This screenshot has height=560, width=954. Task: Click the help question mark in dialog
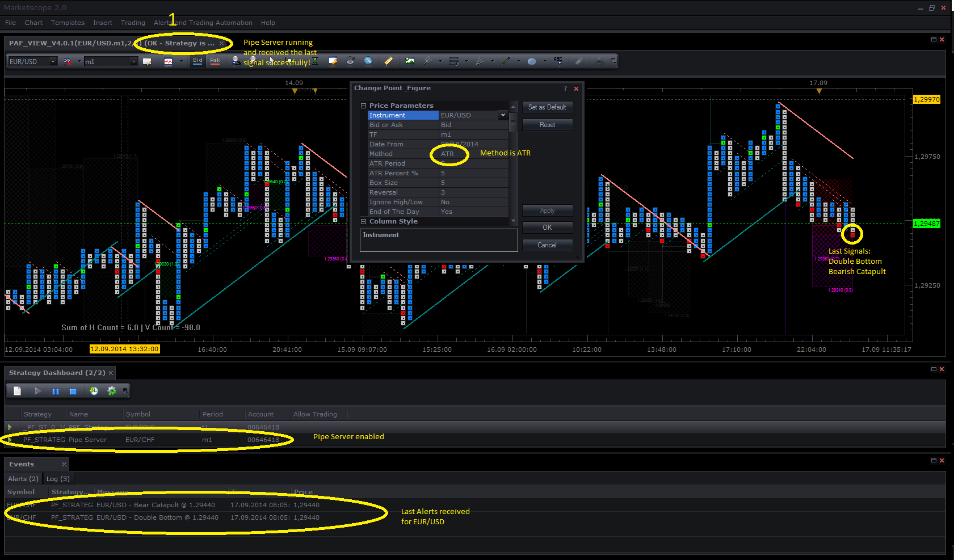(x=565, y=89)
